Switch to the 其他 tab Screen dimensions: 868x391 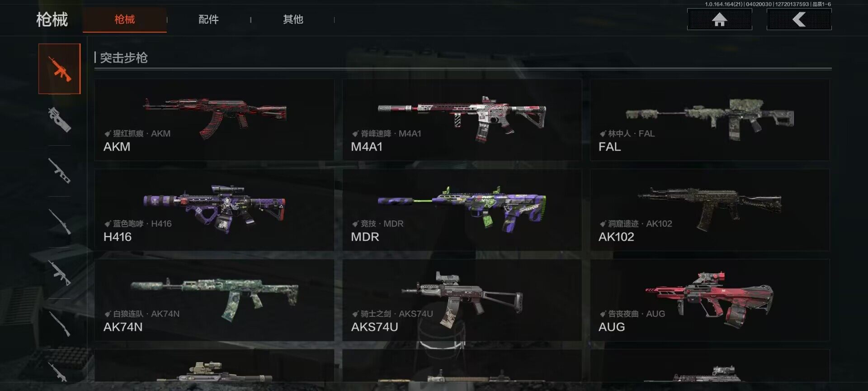(x=293, y=19)
